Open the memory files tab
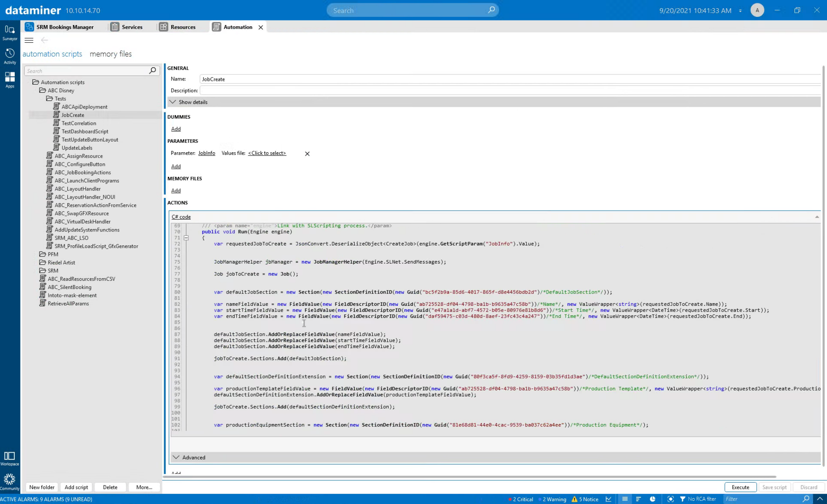The width and height of the screenshot is (827, 504). click(x=111, y=54)
